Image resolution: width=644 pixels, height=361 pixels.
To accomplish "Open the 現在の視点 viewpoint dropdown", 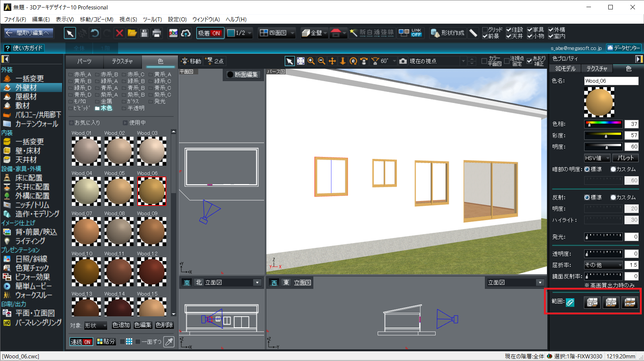I will pos(463,61).
